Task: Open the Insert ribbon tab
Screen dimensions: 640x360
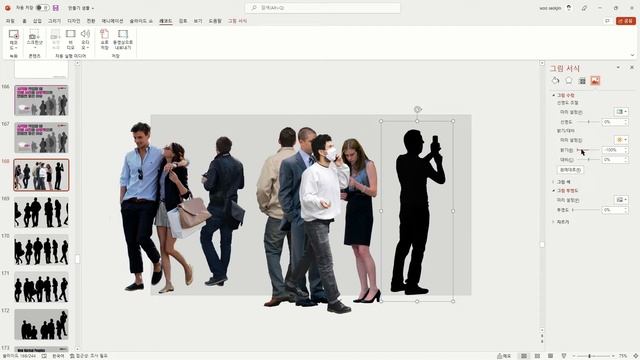Action: [37, 21]
